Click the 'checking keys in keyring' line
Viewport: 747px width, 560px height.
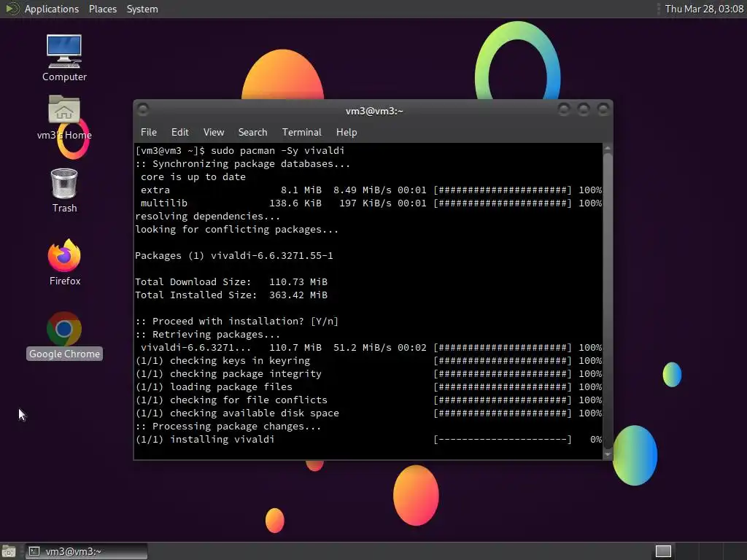click(x=222, y=361)
